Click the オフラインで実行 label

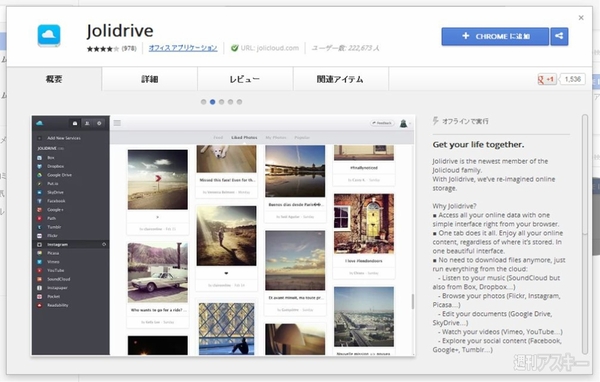(465, 121)
